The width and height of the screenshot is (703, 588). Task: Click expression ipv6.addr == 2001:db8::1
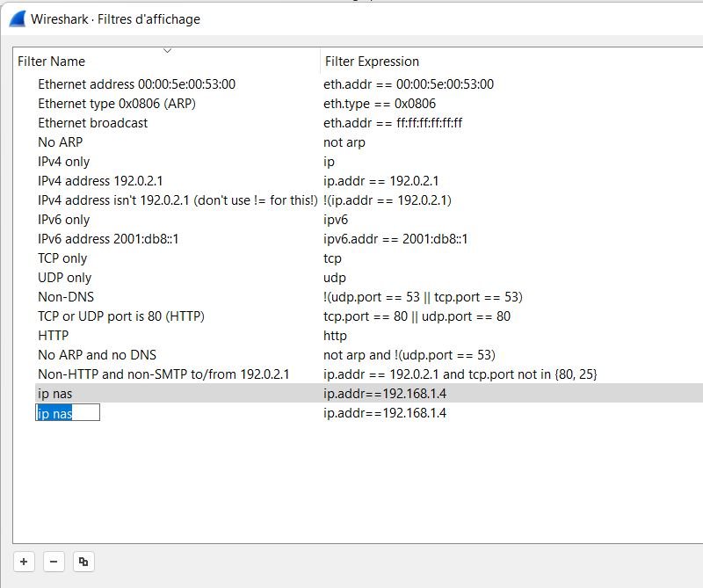[x=395, y=239]
